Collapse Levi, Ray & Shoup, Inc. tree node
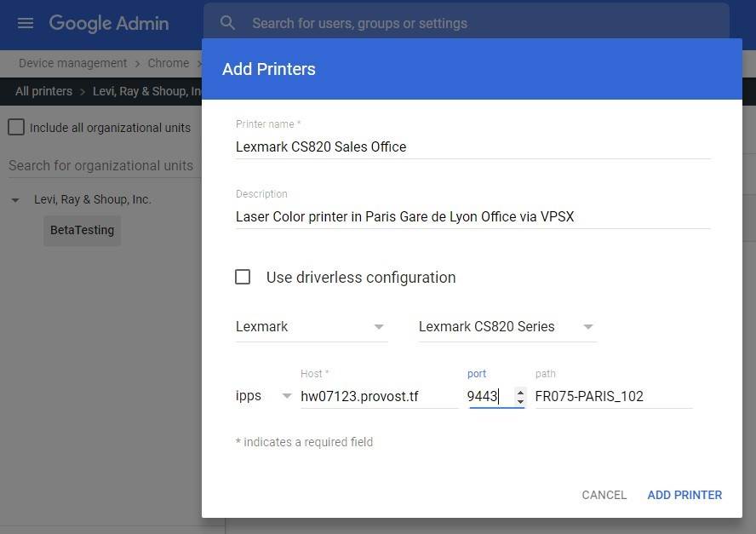 [15, 199]
